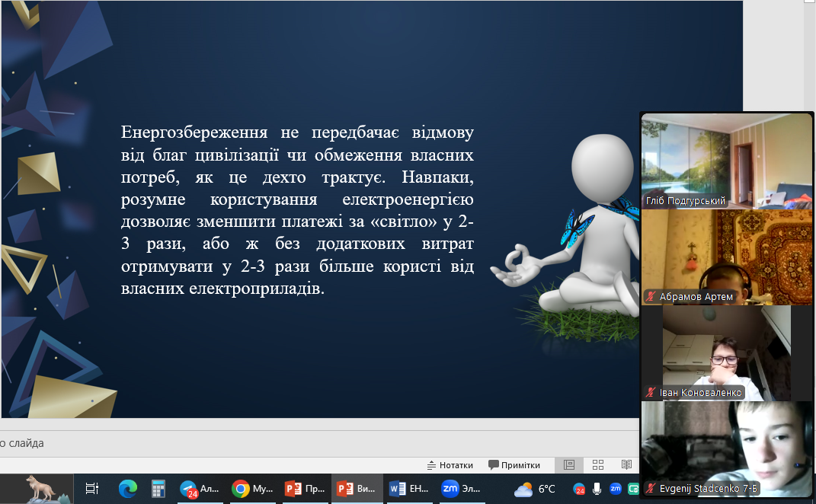The width and height of the screenshot is (816, 504).
Task: Select Гліб Подгурський video tile
Action: 727,161
